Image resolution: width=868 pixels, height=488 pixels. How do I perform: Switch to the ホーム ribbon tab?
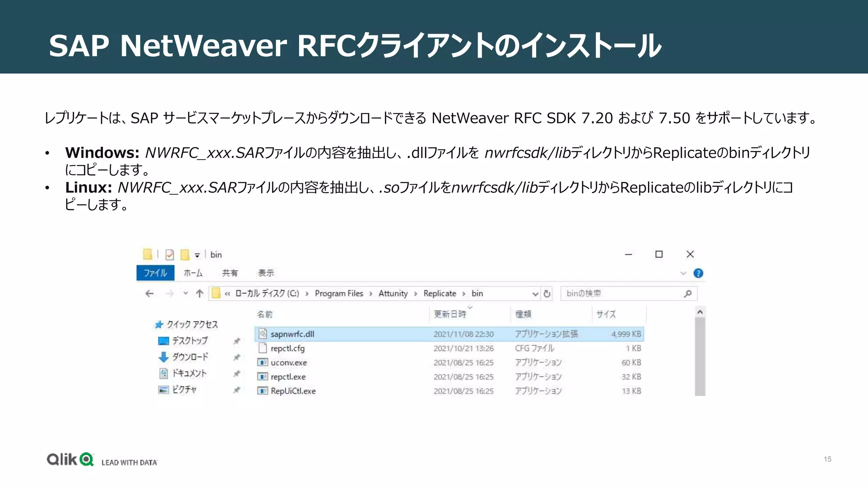click(x=193, y=273)
